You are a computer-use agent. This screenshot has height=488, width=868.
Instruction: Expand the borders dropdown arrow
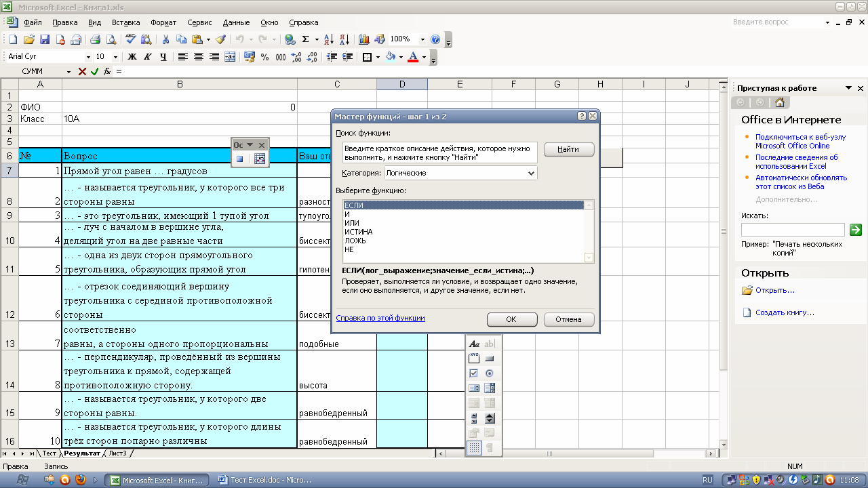point(378,57)
